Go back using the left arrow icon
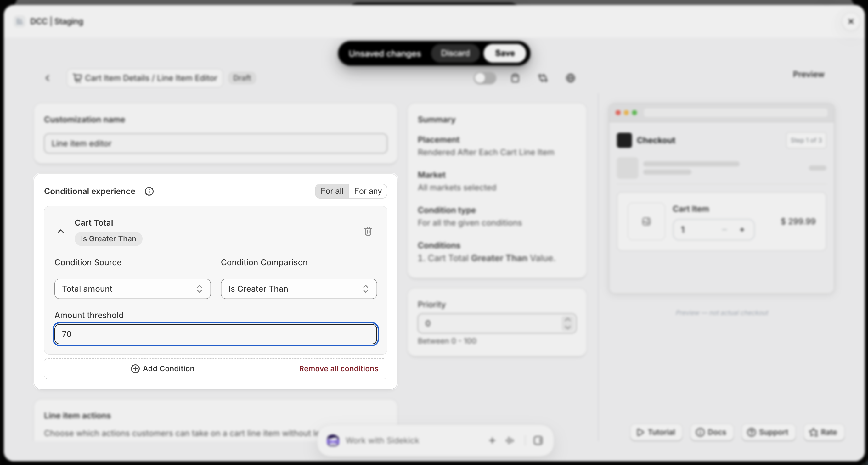 point(48,78)
